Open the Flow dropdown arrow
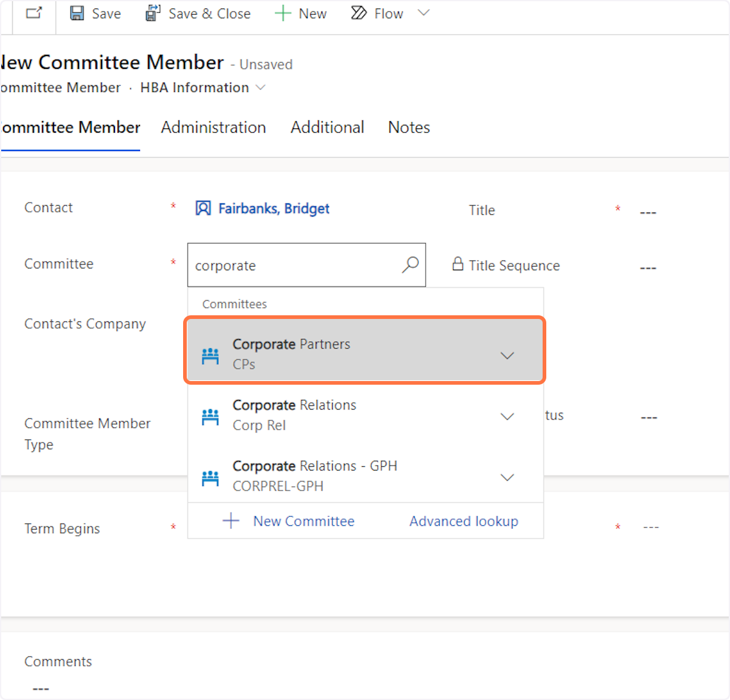 point(424,13)
